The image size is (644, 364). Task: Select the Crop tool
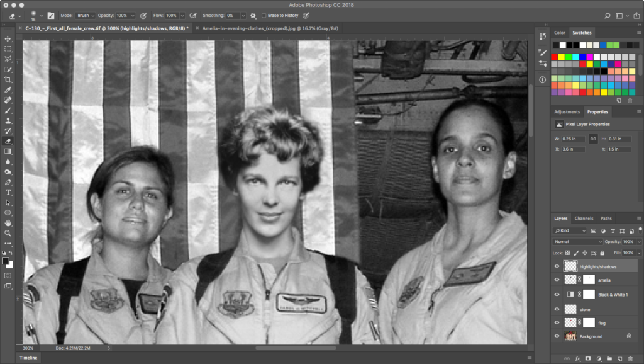point(8,79)
